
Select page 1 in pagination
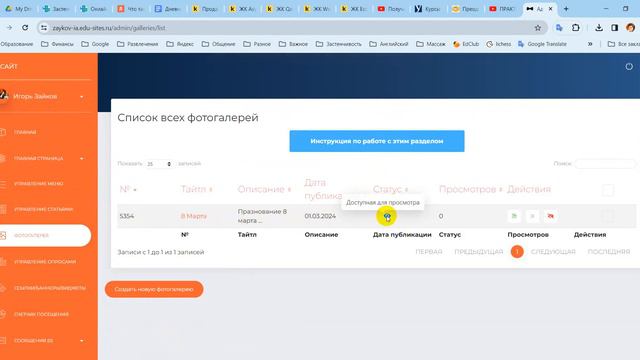pos(517,252)
